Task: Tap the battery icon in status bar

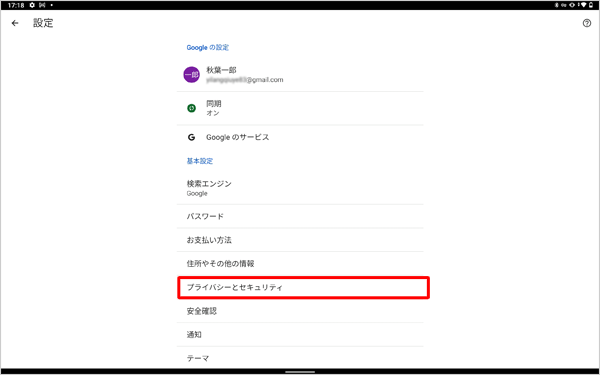Action: click(591, 5)
